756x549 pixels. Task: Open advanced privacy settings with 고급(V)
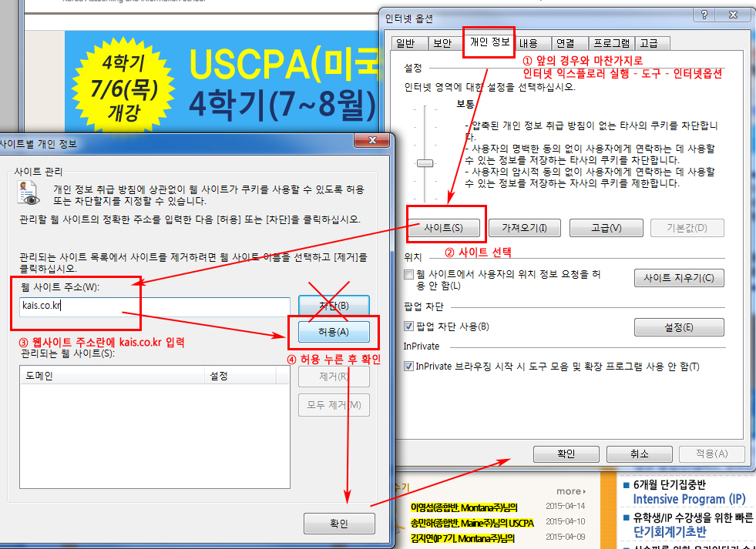tap(606, 228)
